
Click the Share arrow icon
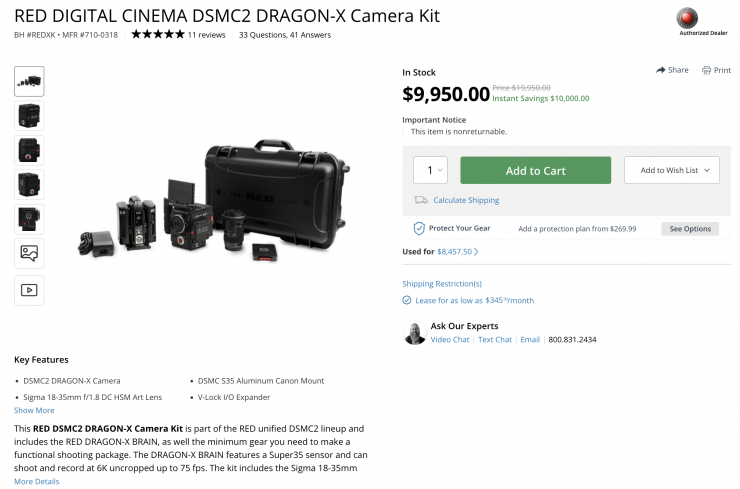tap(660, 70)
